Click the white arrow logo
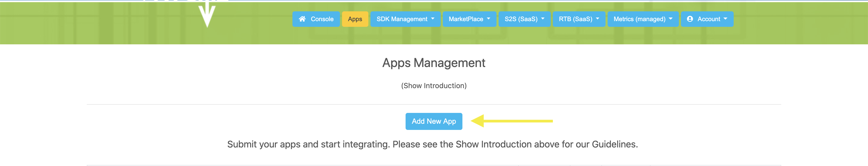Viewport: 868px width, 166px height. tap(207, 14)
